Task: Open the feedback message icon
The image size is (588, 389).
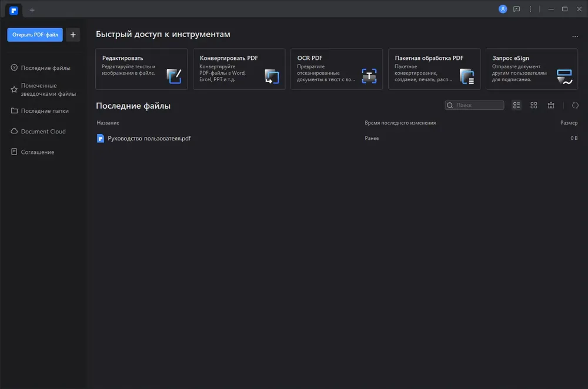Action: tap(517, 9)
